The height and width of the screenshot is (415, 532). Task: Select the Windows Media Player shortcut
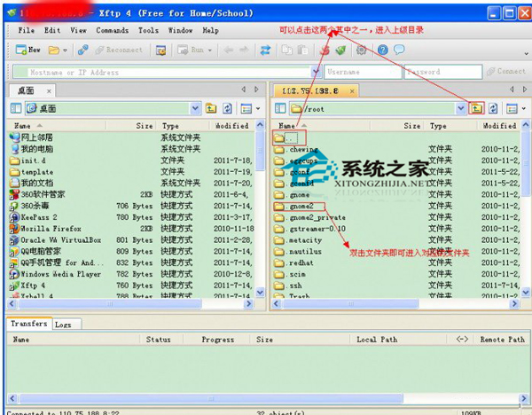(55, 274)
